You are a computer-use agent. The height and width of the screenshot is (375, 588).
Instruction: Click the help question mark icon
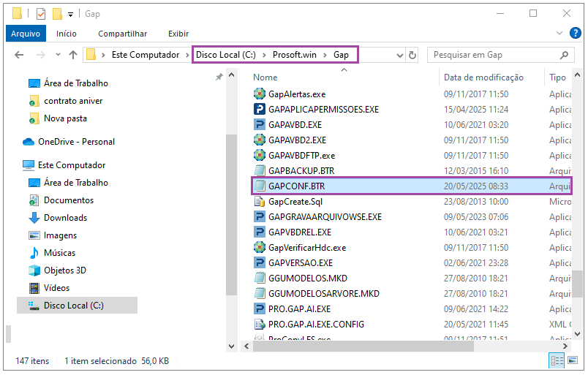coord(576,34)
